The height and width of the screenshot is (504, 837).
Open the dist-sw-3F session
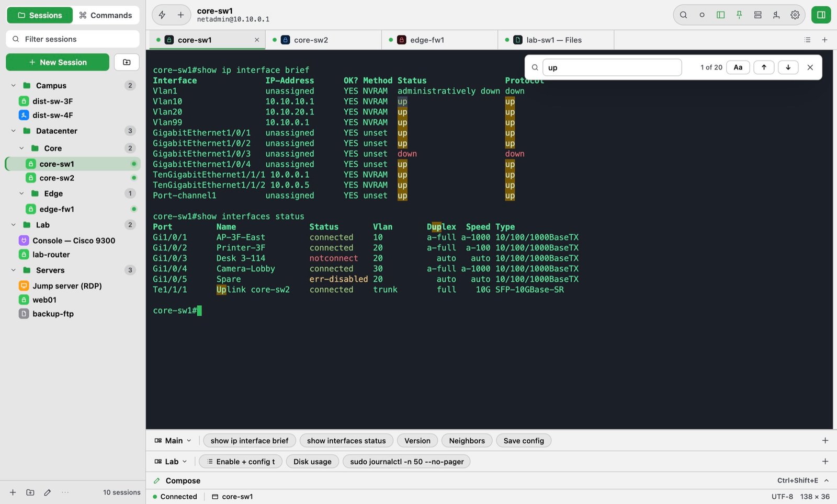coord(73,101)
